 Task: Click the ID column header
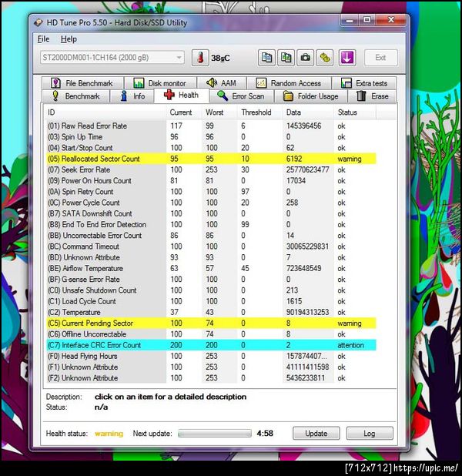coord(105,112)
